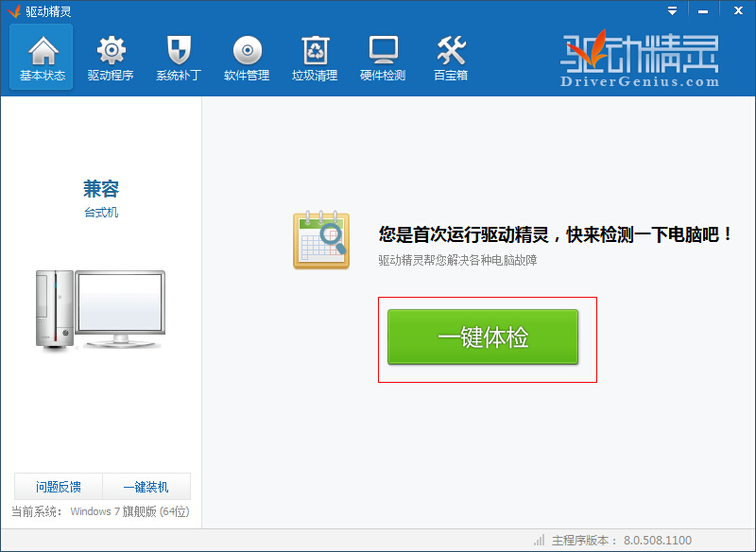756x552 pixels.
Task: Click the 兼容 compatibility status label
Action: tap(99, 187)
